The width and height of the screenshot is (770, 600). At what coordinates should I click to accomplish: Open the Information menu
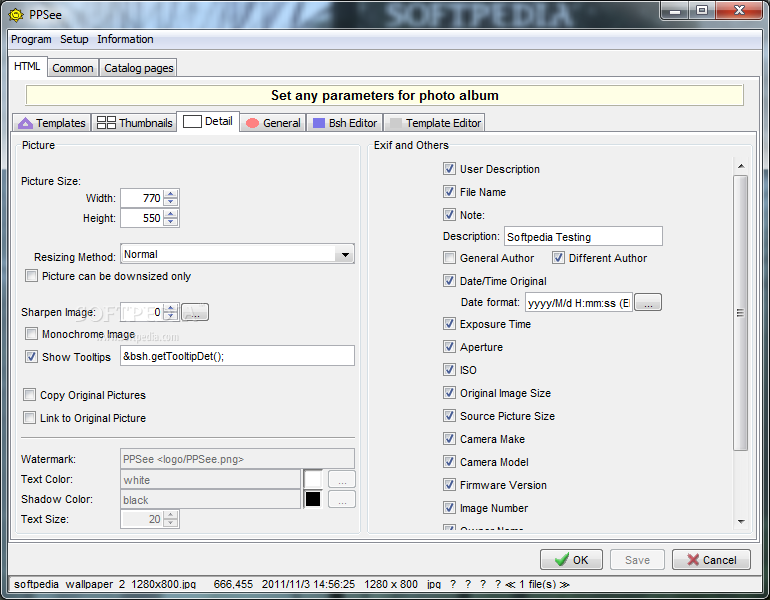coord(125,39)
